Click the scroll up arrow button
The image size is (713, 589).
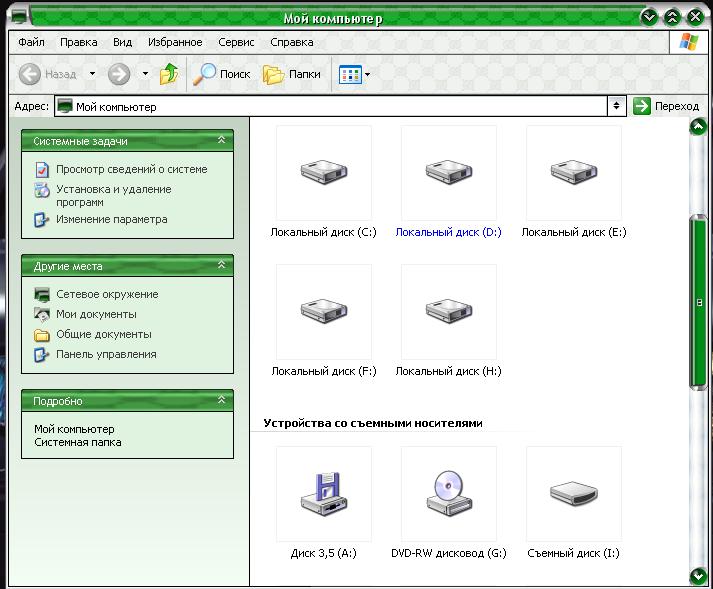tap(698, 127)
